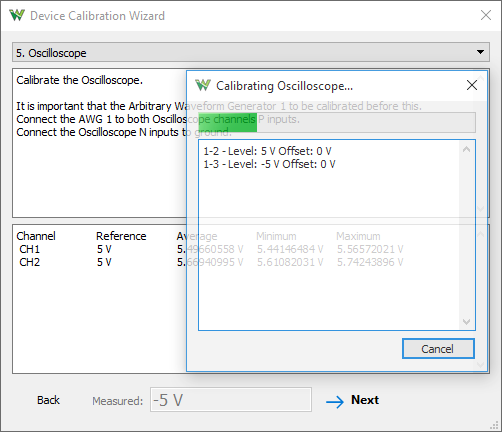Click the Reference column header

pos(121,236)
